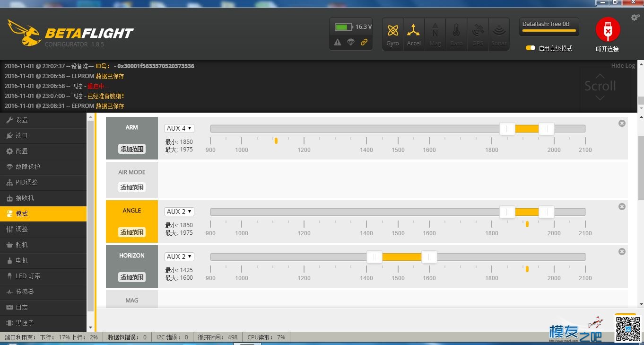This screenshot has height=345, width=644.
Task: Click the Accel sensor icon
Action: (x=414, y=34)
